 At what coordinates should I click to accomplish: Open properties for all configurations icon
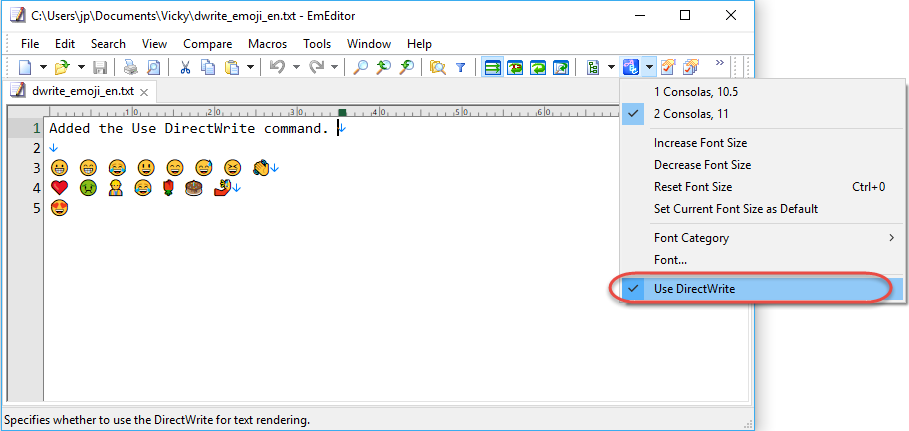coord(690,67)
